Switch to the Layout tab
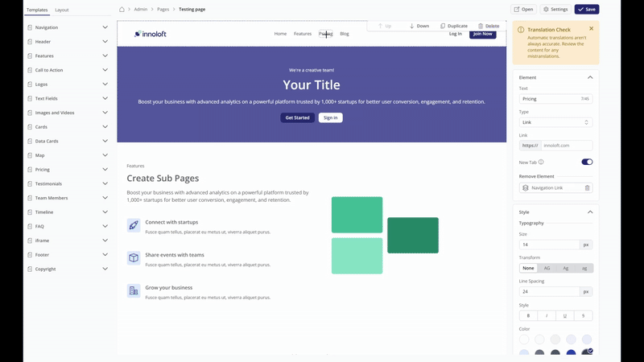The height and width of the screenshot is (362, 644). pyautogui.click(x=61, y=10)
